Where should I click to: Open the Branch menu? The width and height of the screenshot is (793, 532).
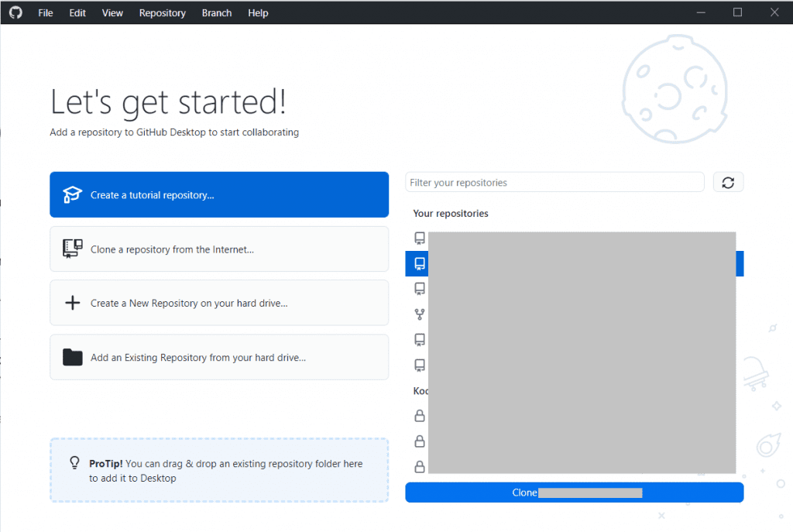(x=216, y=12)
